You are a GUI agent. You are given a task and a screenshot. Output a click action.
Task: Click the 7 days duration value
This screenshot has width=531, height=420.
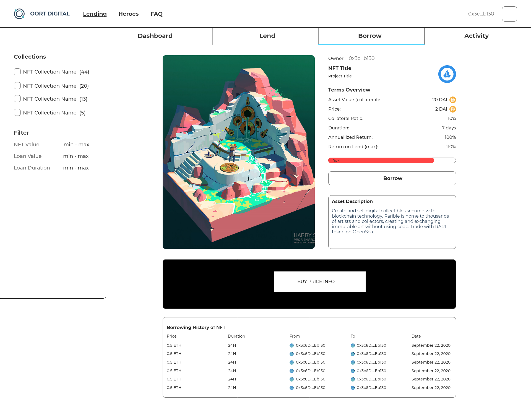click(x=449, y=128)
